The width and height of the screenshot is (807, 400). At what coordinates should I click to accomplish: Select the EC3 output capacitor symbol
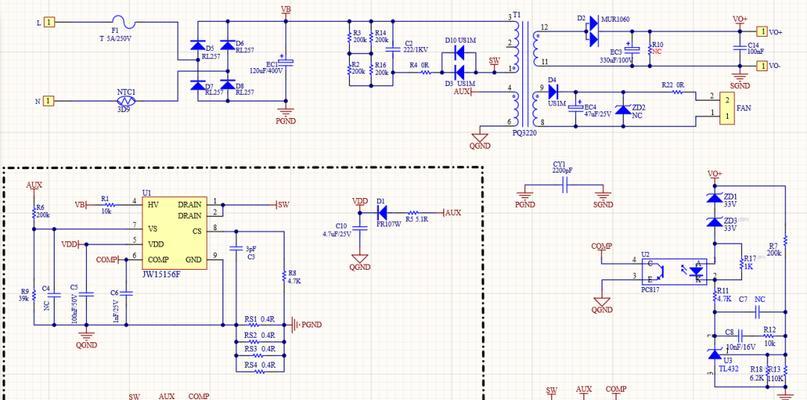pyautogui.click(x=633, y=50)
